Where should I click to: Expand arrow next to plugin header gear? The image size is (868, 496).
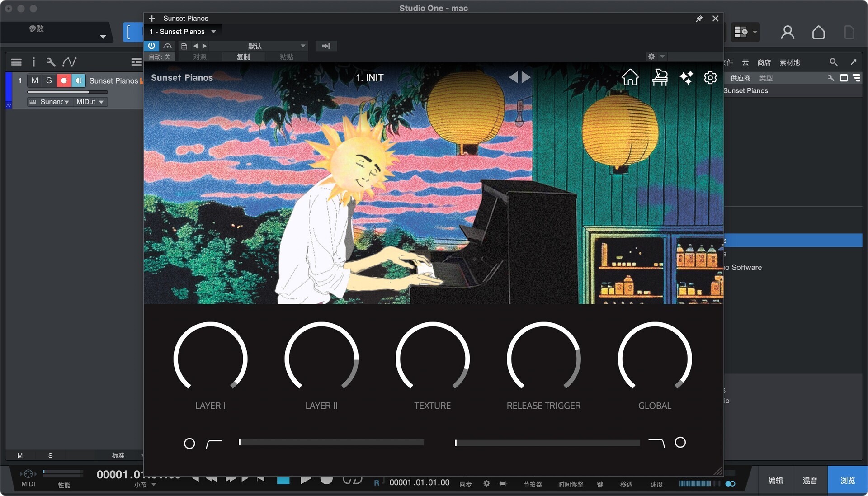662,57
